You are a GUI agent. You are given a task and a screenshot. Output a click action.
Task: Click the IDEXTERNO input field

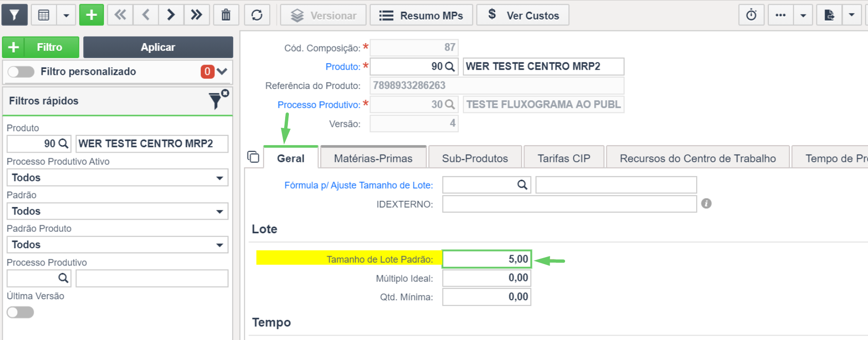click(x=569, y=204)
